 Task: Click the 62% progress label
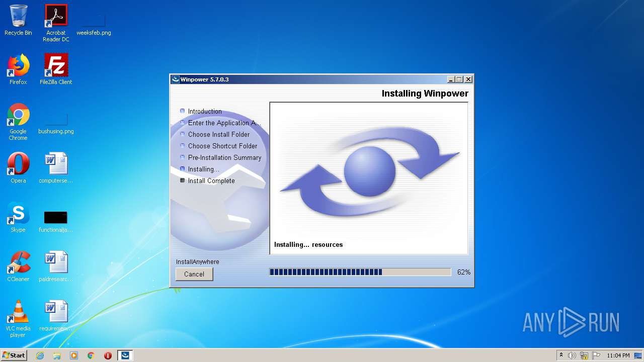tap(464, 272)
